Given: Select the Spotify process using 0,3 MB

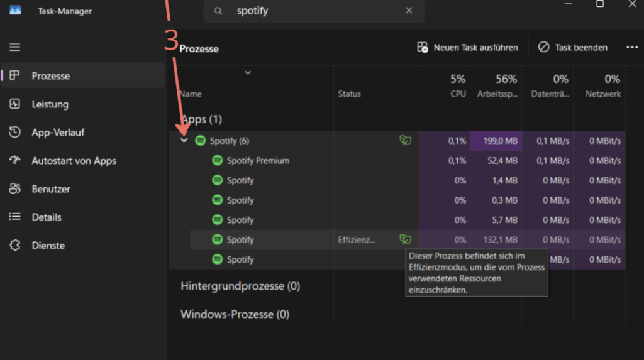Looking at the screenshot, I should click(397, 200).
